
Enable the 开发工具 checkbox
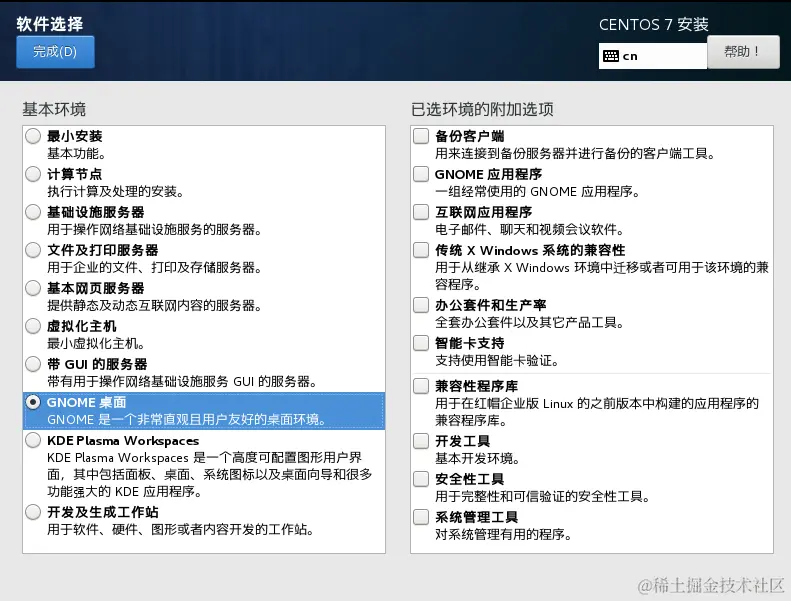tap(421, 441)
